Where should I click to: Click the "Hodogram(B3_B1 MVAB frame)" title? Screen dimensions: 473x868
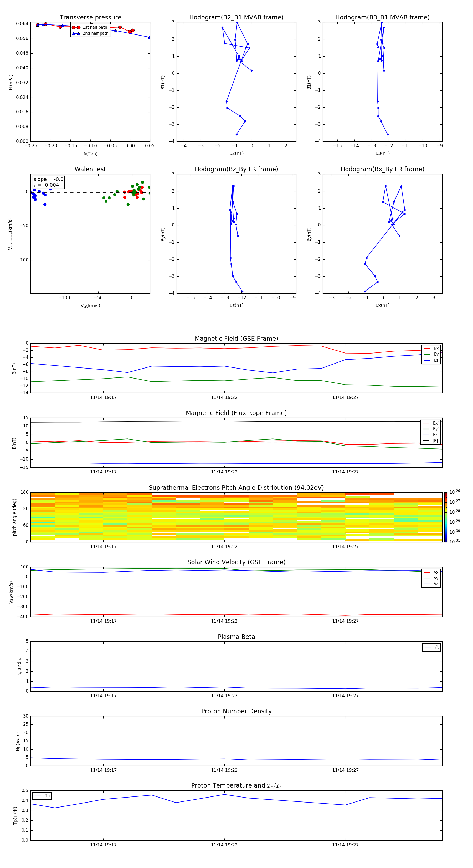coord(382,18)
